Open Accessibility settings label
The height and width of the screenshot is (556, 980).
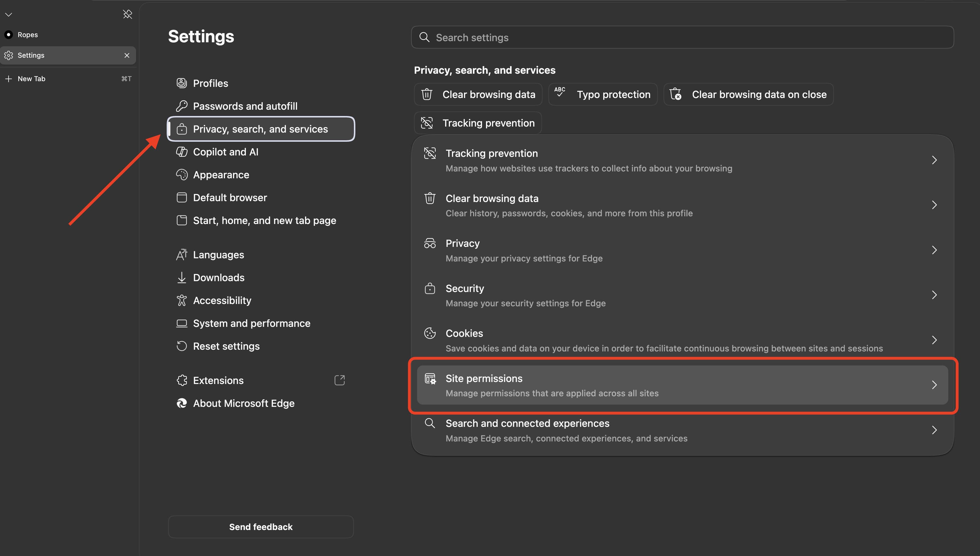222,301
